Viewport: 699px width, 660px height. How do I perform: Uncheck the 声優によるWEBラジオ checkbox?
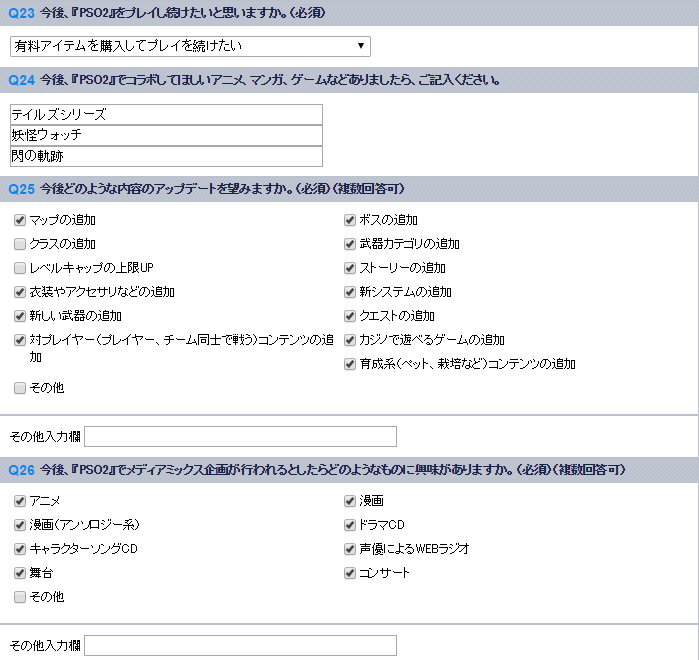[x=350, y=549]
